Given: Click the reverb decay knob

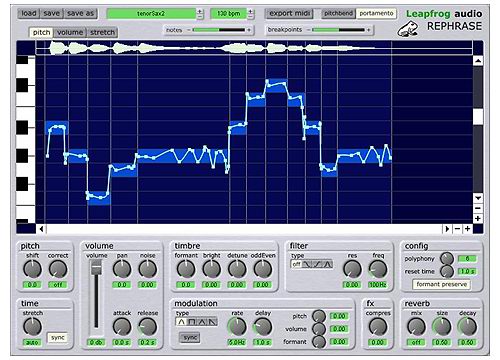Looking at the screenshot, I should (468, 327).
